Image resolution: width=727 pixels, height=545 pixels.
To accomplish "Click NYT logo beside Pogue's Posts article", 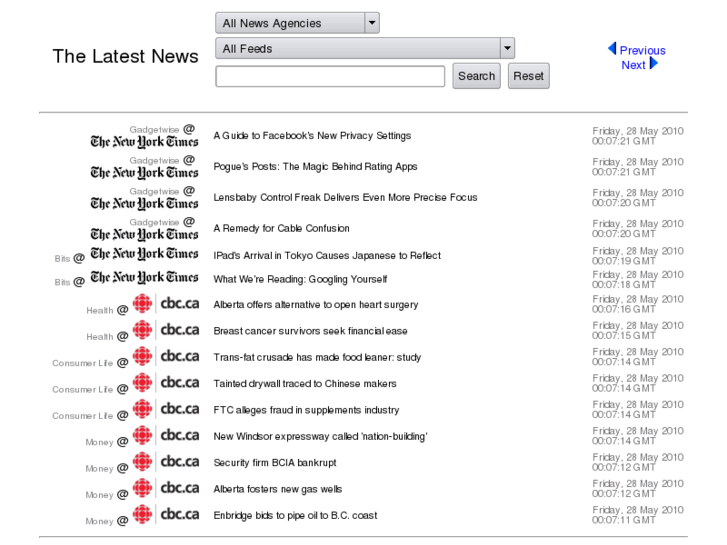I will coord(144,173).
